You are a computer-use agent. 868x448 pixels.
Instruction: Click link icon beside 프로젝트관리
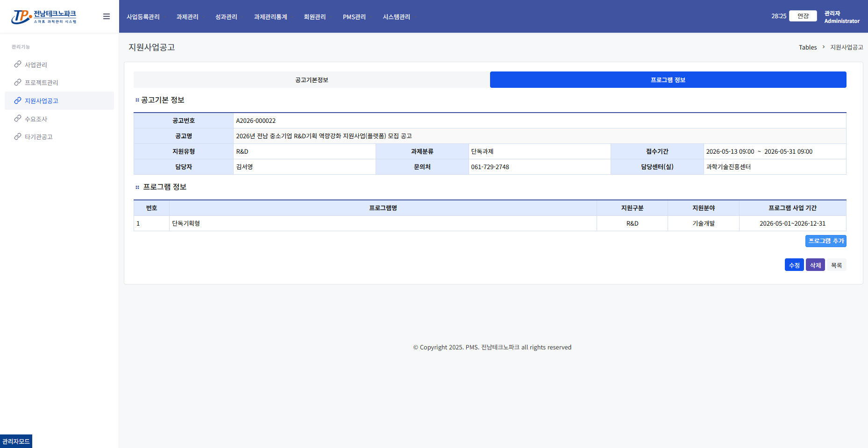(18, 82)
